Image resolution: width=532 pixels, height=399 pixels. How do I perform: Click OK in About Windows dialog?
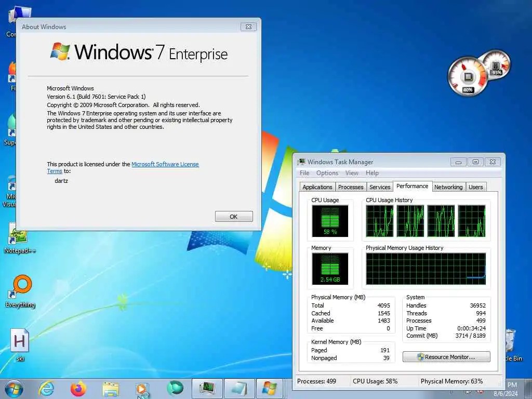(234, 217)
